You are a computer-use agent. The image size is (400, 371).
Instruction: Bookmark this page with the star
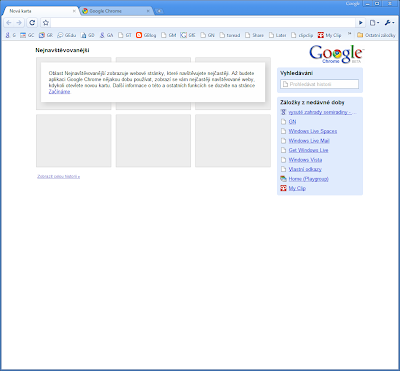[x=46, y=23]
